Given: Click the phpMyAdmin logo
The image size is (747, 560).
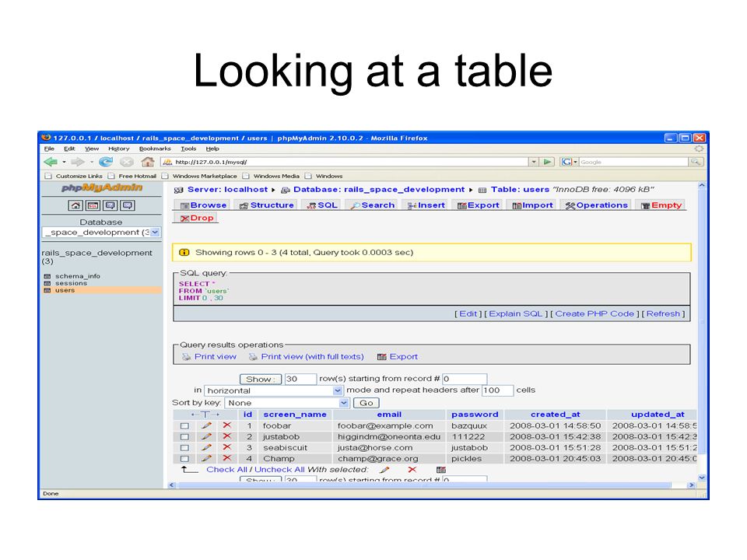Looking at the screenshot, I should (102, 187).
